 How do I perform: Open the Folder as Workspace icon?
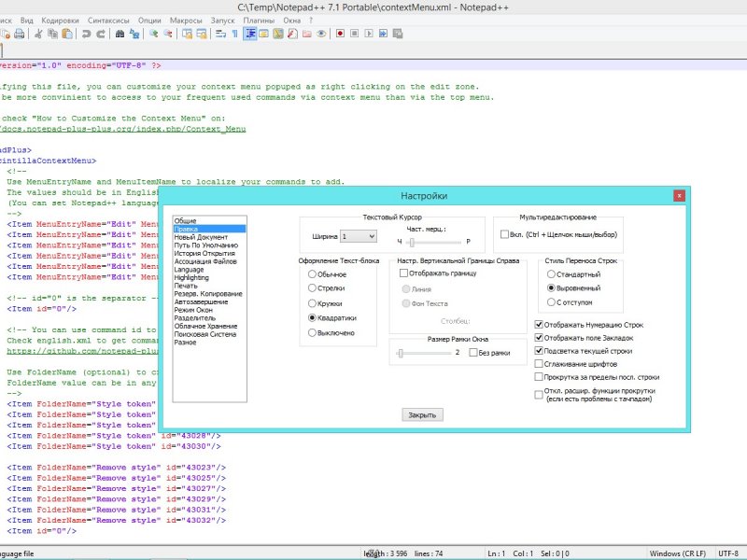[307, 34]
